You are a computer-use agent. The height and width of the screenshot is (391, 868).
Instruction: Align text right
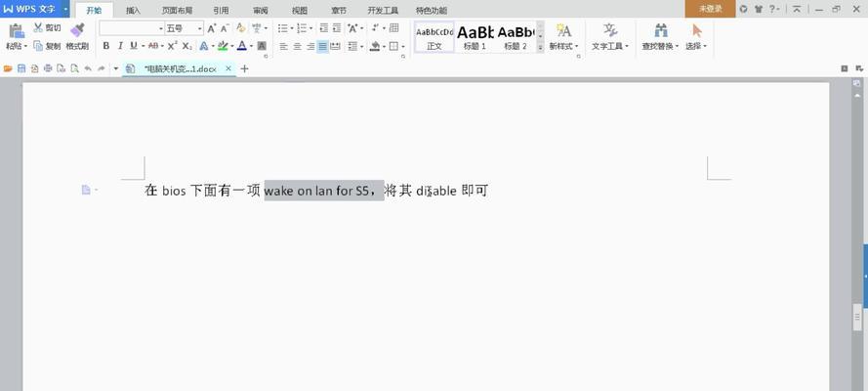click(310, 46)
